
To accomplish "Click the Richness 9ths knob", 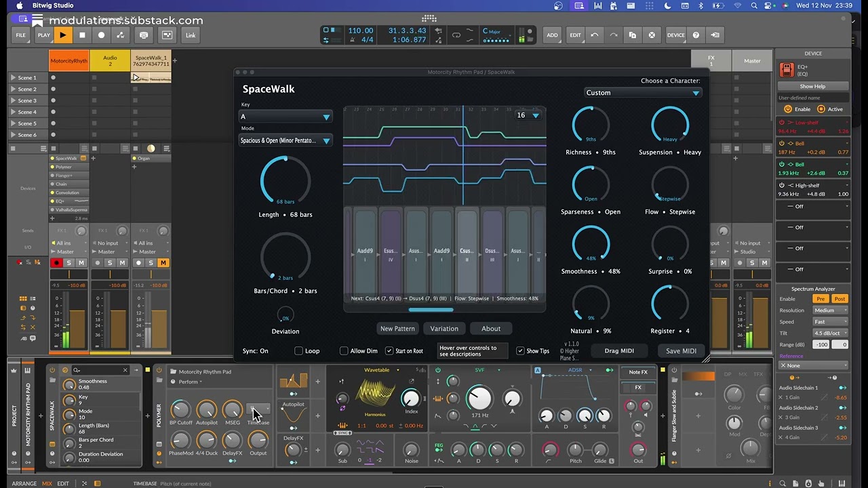I will point(591,125).
